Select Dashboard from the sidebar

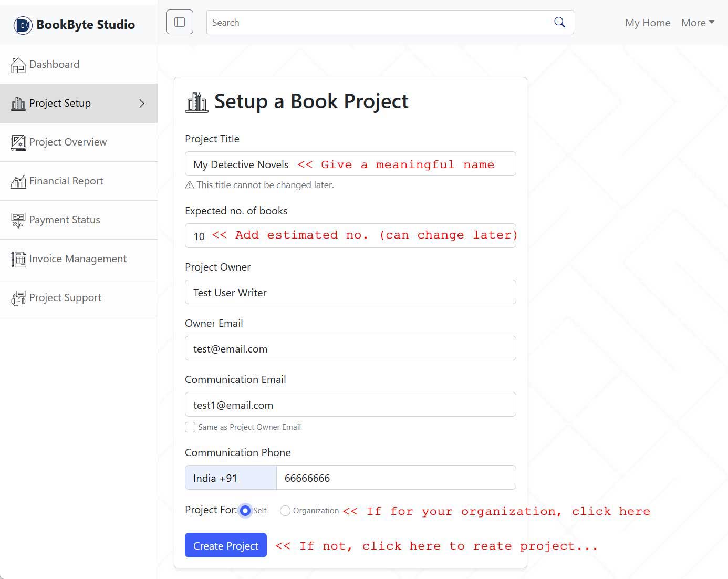pyautogui.click(x=54, y=64)
